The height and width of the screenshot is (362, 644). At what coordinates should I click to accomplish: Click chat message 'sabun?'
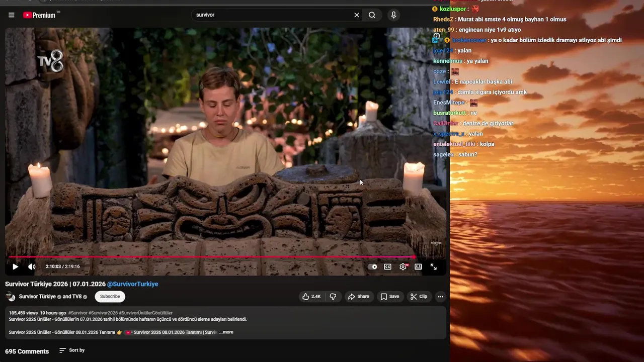tap(468, 155)
